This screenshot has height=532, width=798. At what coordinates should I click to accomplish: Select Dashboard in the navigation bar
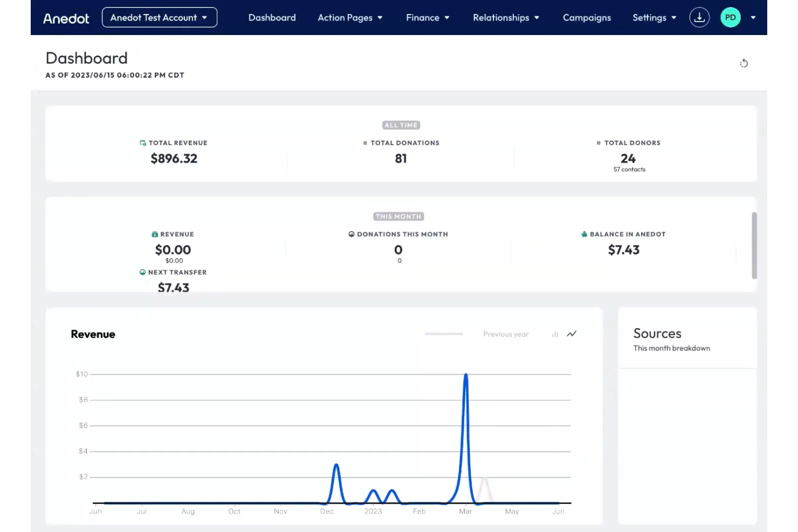(x=272, y=18)
